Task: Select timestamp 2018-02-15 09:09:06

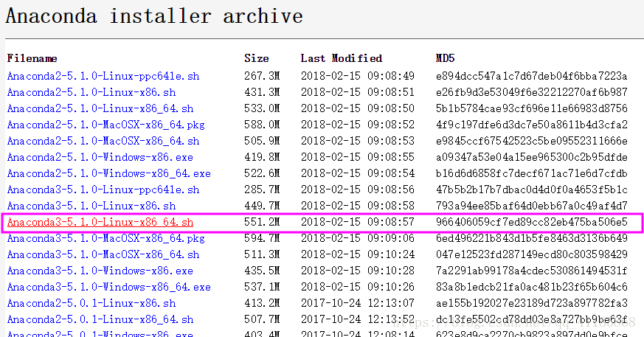Action: 358,238
